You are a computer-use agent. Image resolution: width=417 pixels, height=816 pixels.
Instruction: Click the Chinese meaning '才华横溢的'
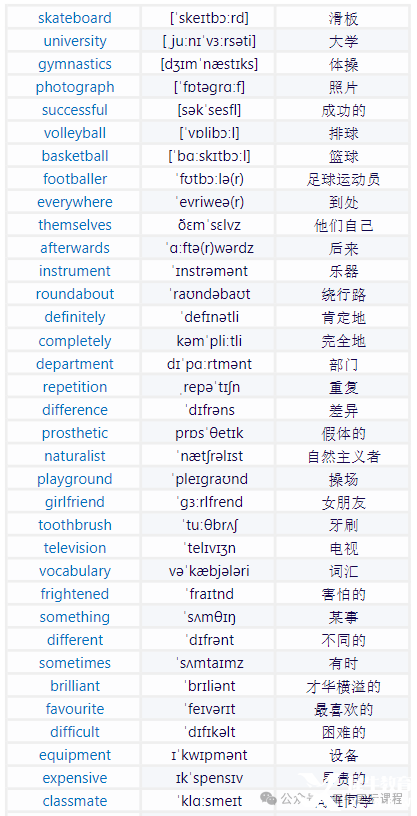[343, 686]
